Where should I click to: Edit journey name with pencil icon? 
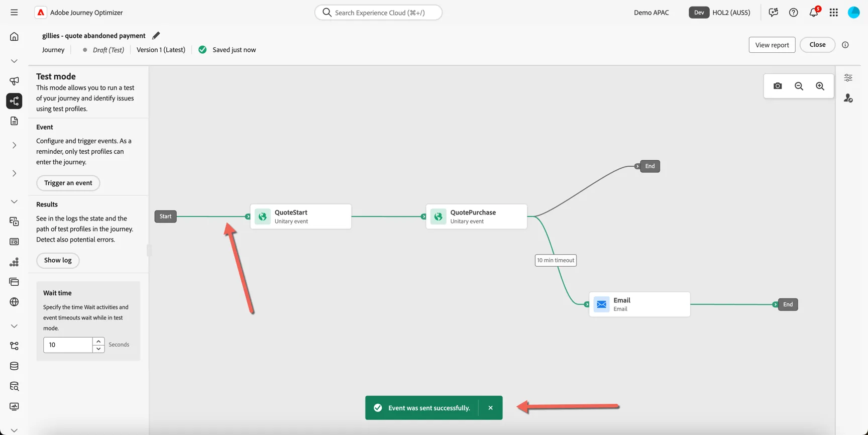(156, 36)
